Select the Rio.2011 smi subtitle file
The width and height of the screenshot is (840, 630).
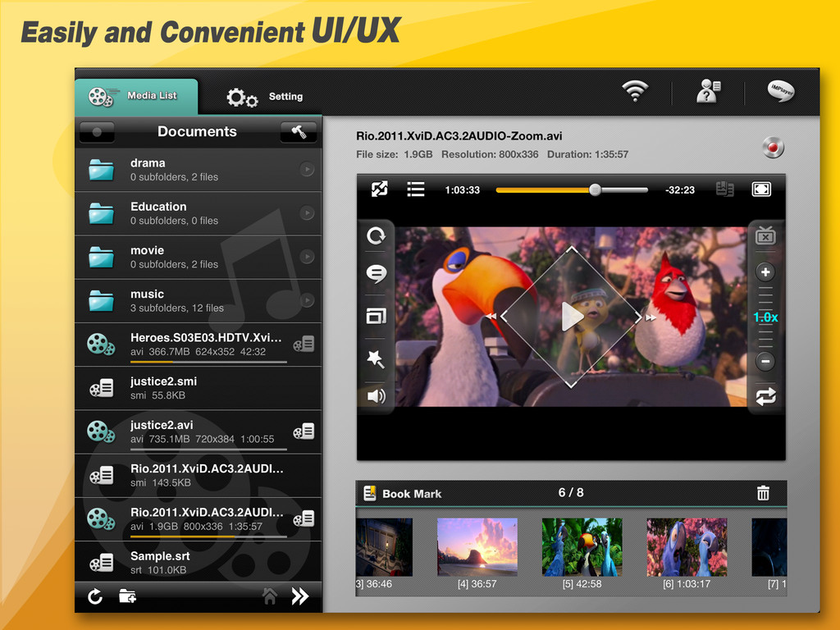click(199, 476)
